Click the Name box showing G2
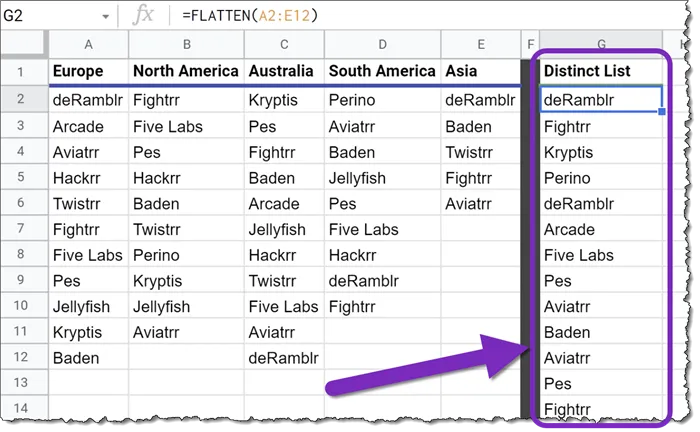700x432 pixels. [50, 16]
